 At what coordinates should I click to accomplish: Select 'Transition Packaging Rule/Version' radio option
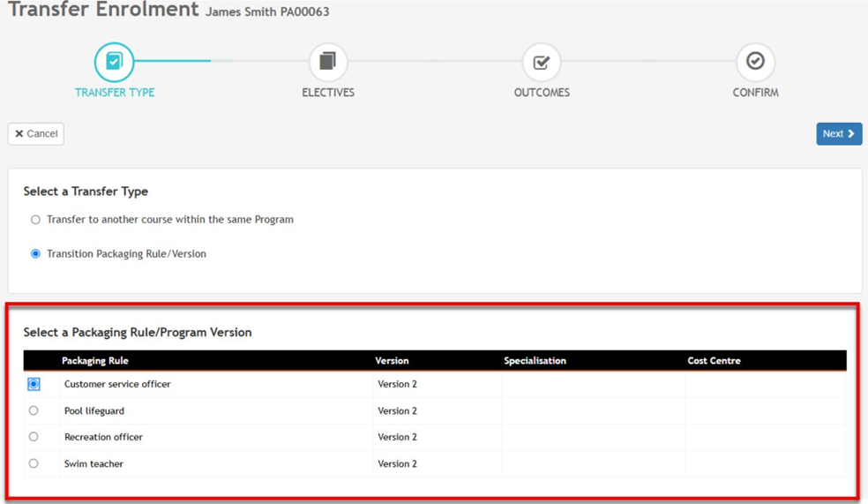coord(35,253)
